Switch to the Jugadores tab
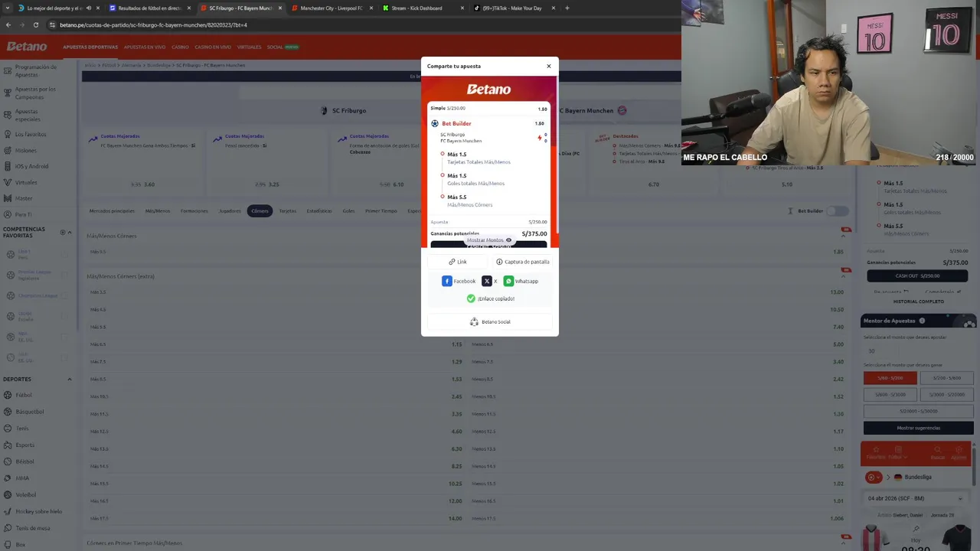Screen dimensions: 980x551 coord(230,210)
